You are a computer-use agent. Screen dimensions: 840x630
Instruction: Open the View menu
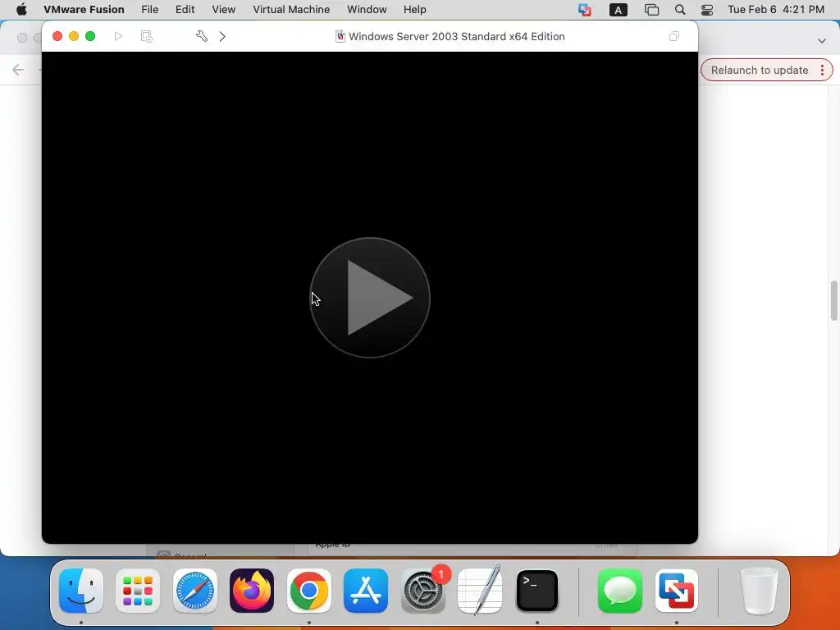tap(223, 10)
